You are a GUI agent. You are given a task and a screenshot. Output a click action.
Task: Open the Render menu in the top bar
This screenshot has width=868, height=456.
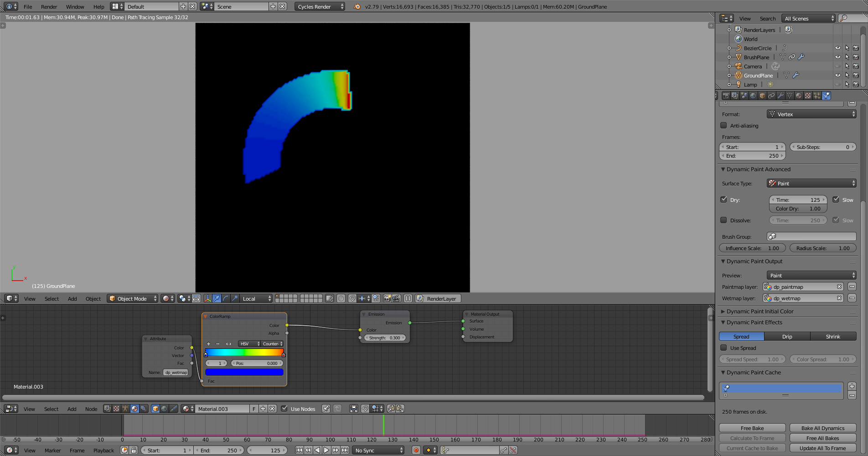pyautogui.click(x=49, y=6)
